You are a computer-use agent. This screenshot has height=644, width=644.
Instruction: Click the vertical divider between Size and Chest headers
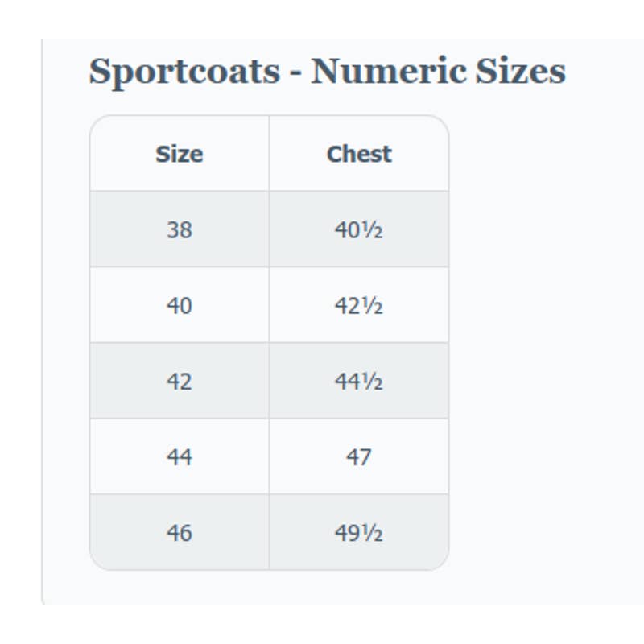tap(270, 153)
